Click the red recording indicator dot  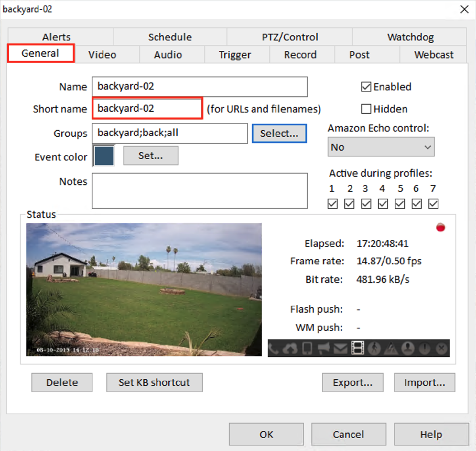pos(440,227)
